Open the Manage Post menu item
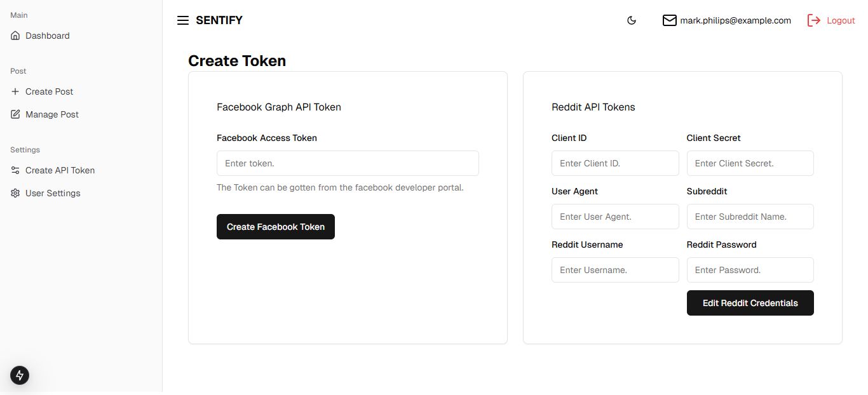Screen dimensions: 868x395 [x=52, y=114]
